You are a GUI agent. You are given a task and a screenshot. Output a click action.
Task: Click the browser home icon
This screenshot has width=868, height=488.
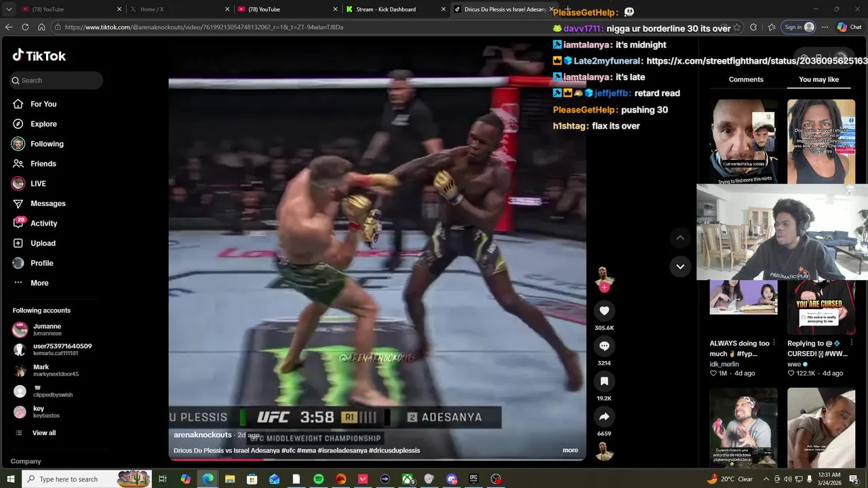41,27
